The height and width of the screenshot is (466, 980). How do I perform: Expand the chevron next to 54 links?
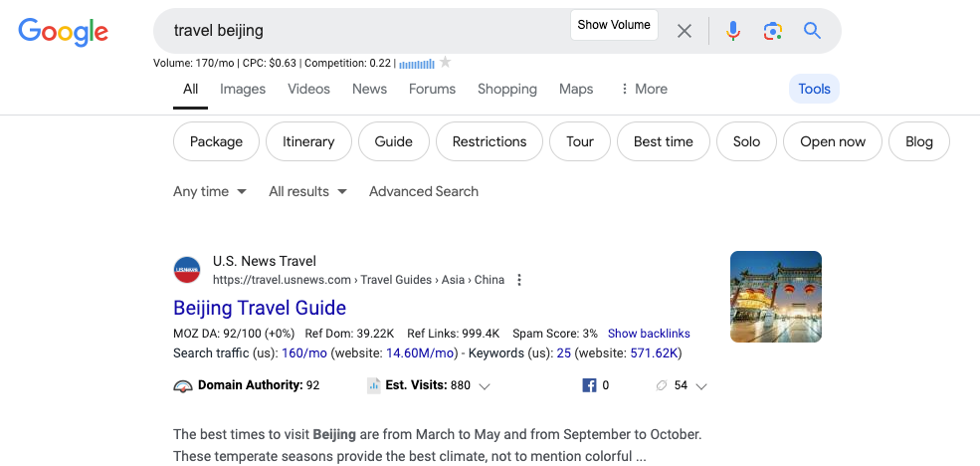point(701,386)
